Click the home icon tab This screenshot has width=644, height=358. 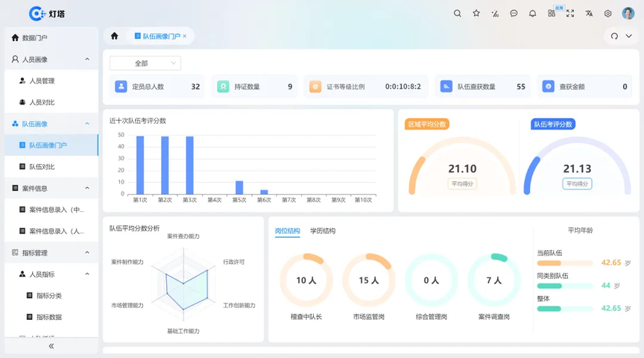(114, 36)
